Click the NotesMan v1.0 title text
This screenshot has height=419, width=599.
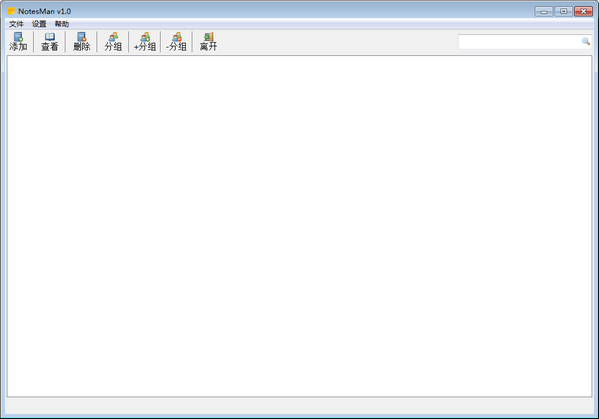click(x=44, y=11)
